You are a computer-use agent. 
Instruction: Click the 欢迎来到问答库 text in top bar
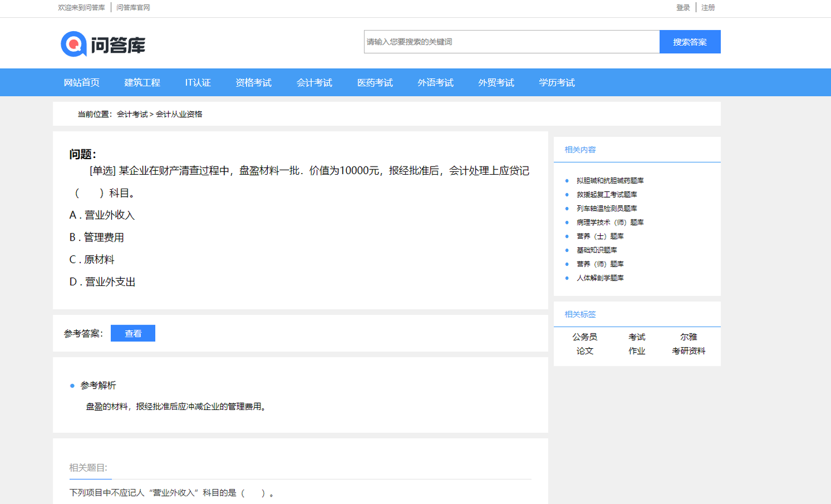point(81,7)
